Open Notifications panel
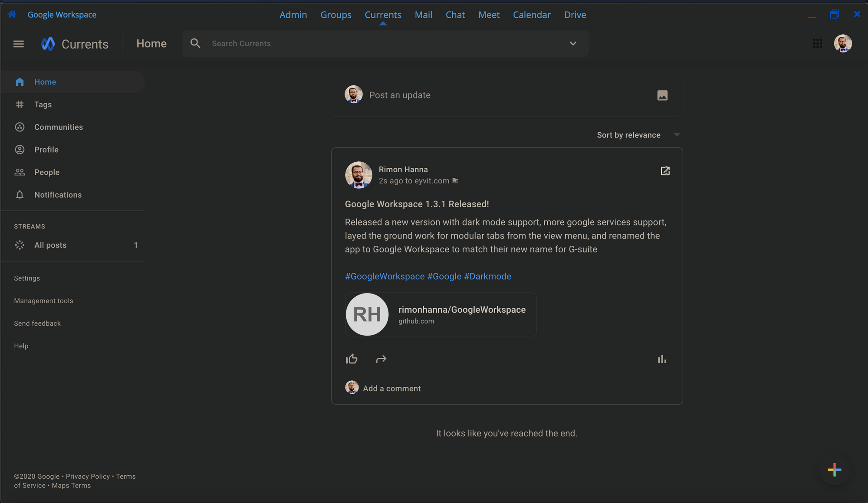 58,195
